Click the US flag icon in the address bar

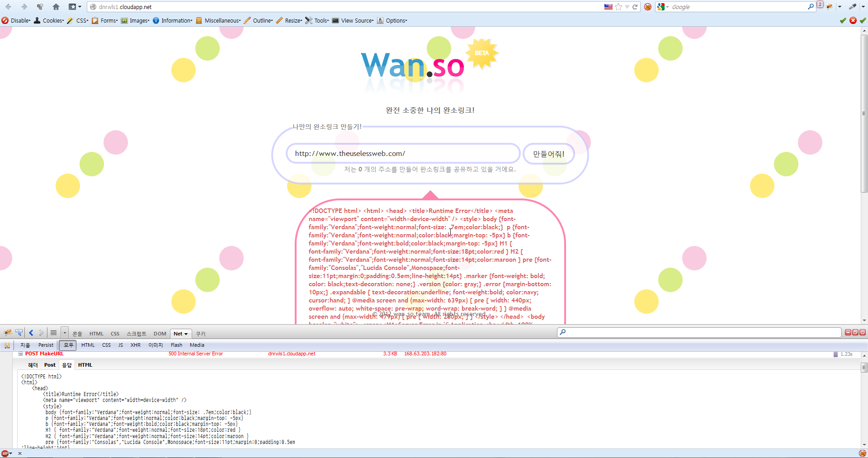609,7
